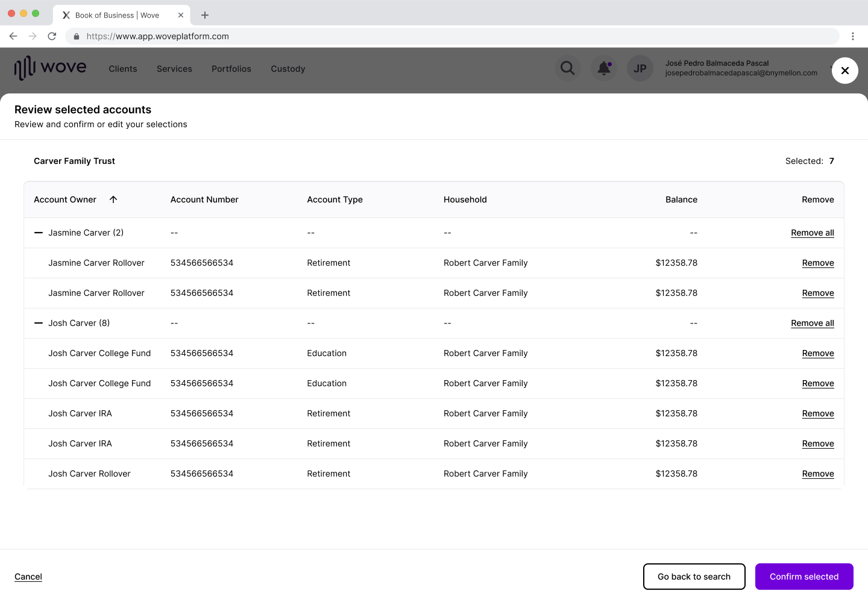Screen dimensions: 868x603
Task: Open the browser options three-dot menu
Action: pos(853,36)
